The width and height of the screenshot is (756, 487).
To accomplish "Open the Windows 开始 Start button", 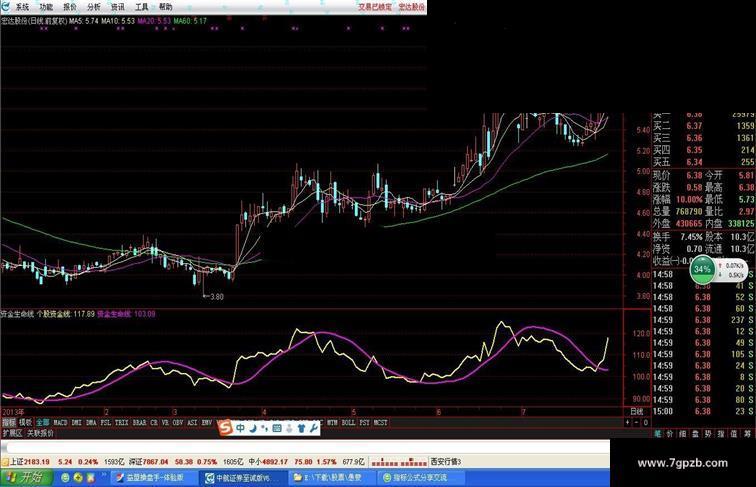I will [x=27, y=478].
